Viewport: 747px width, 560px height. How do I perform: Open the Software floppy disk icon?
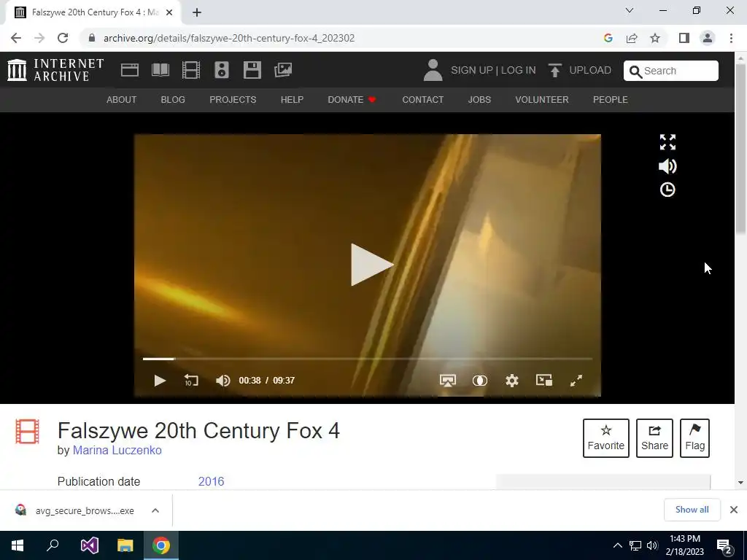252,70
